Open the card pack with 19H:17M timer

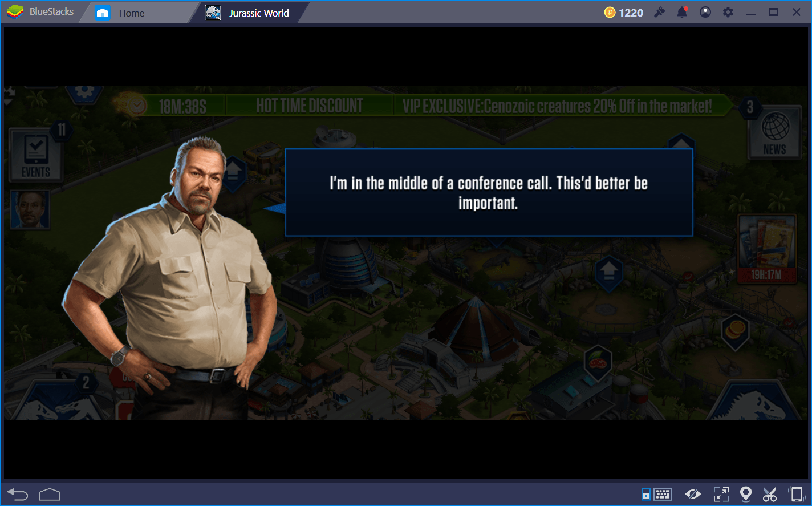point(767,249)
